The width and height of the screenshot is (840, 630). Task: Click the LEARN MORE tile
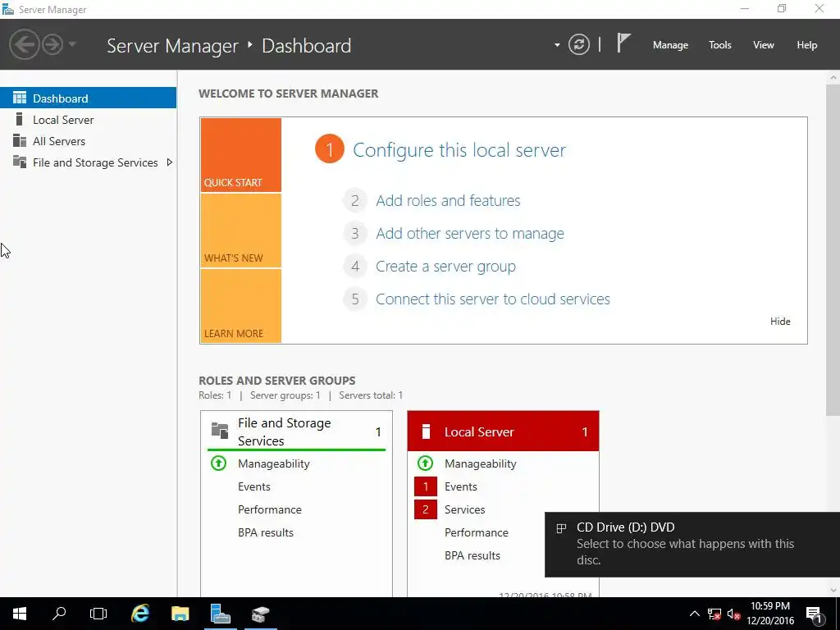point(240,306)
